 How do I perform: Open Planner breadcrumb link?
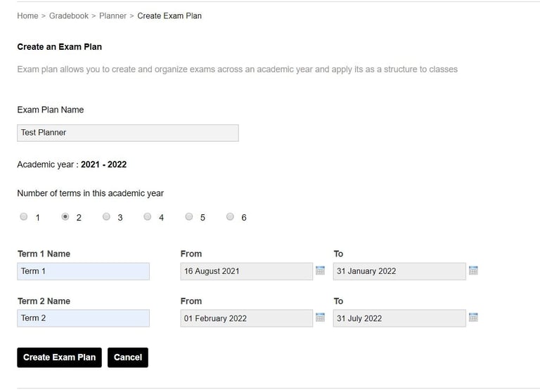tap(112, 15)
